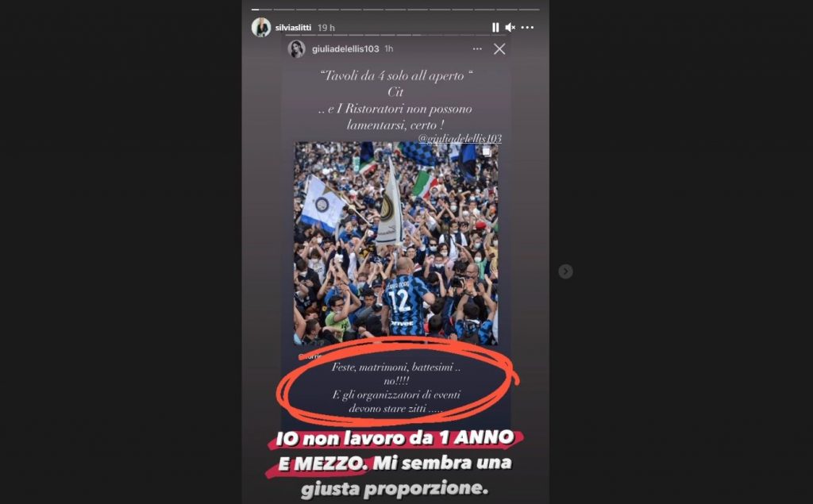Viewport: 813px width, 504px height.
Task: Tap multi-image icon on crowd photo
Action: pyautogui.click(x=486, y=152)
